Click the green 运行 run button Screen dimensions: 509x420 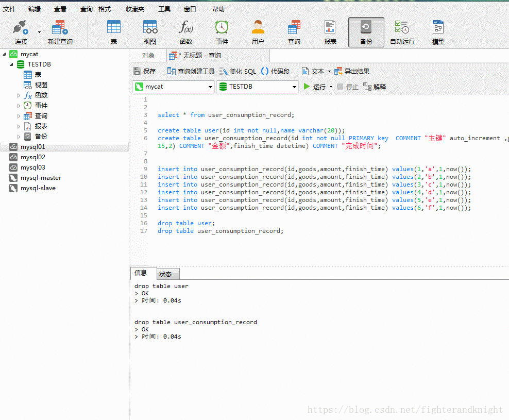[315, 87]
